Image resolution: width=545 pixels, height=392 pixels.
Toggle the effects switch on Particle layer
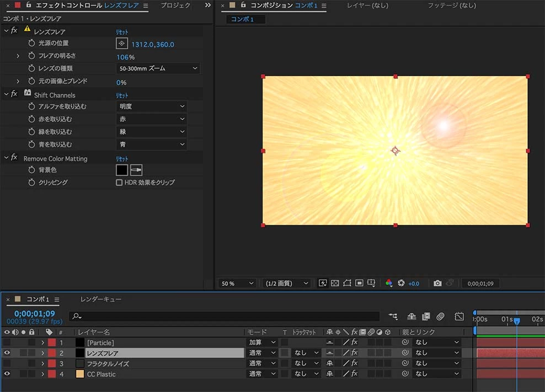(x=354, y=342)
